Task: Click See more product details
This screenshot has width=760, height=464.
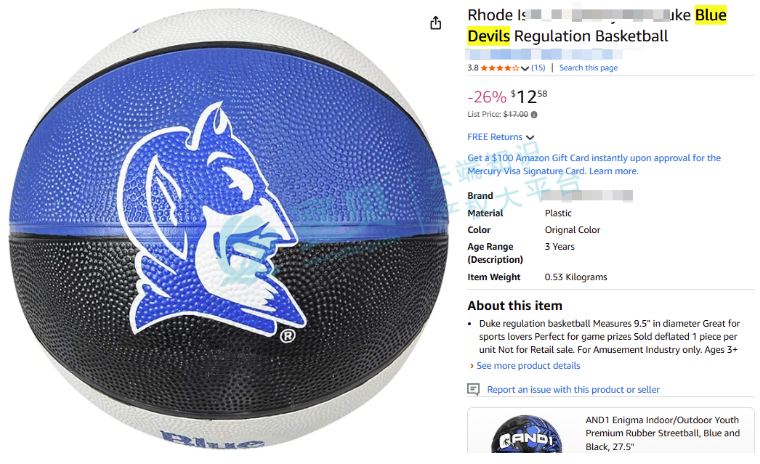Action: [x=528, y=366]
